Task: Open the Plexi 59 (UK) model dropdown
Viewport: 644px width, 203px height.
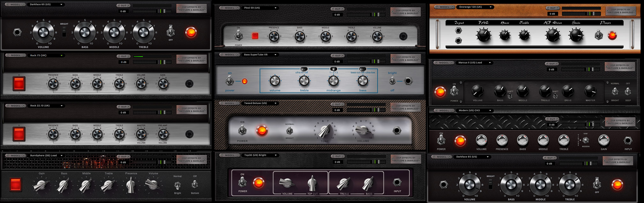Action: (260, 8)
